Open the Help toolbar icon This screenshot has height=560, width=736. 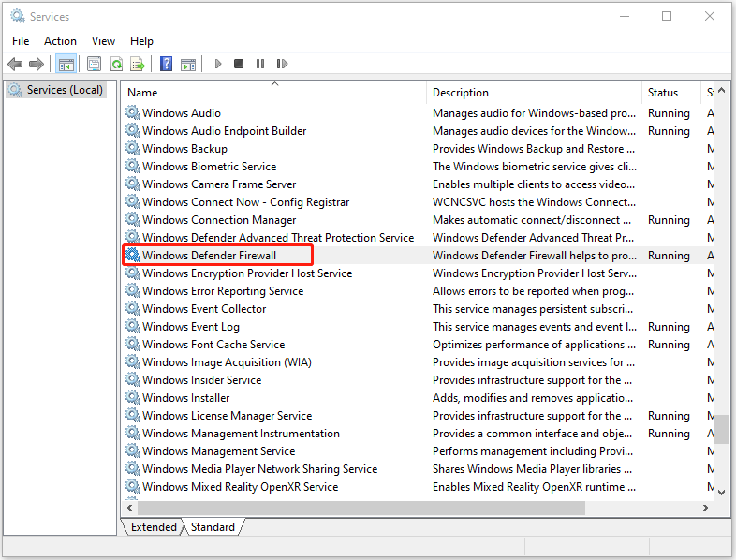[x=166, y=64]
